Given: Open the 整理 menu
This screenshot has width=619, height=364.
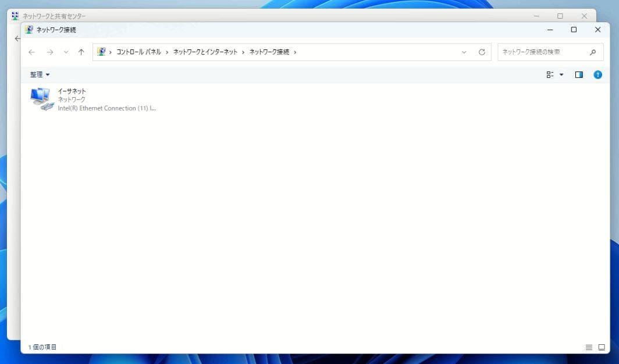Looking at the screenshot, I should [x=40, y=74].
